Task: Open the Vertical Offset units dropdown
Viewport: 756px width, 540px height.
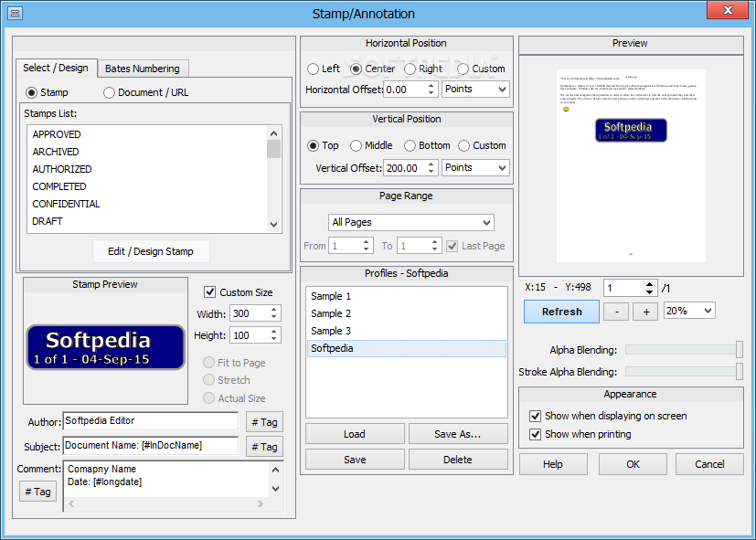Action: pos(475,167)
